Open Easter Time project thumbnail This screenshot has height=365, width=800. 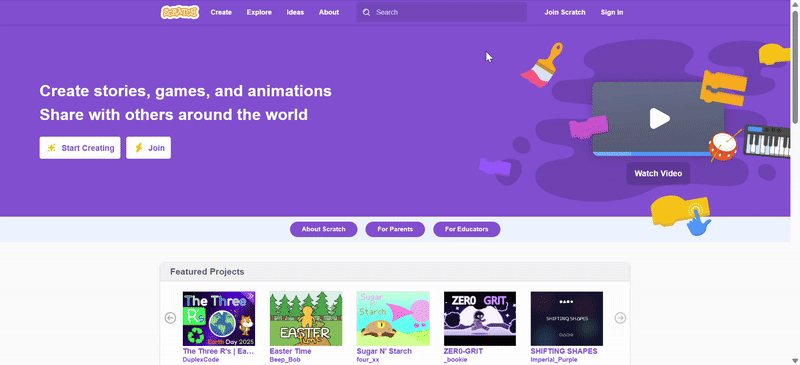point(306,319)
